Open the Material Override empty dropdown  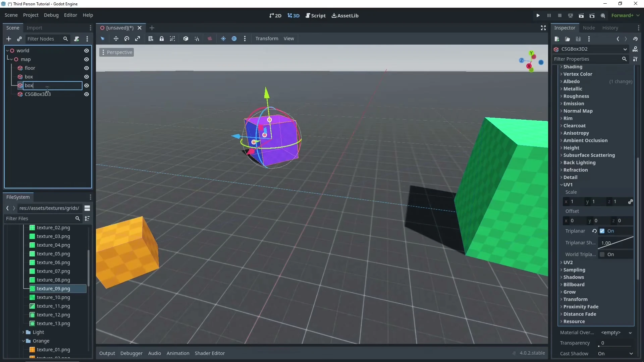pyautogui.click(x=616, y=333)
